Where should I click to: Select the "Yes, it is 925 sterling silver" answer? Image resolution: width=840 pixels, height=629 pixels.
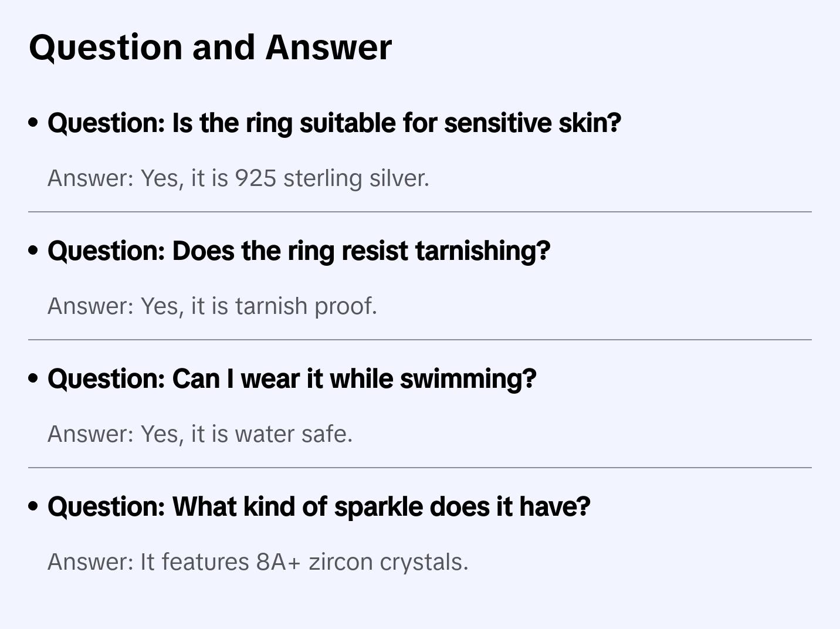[x=238, y=178]
